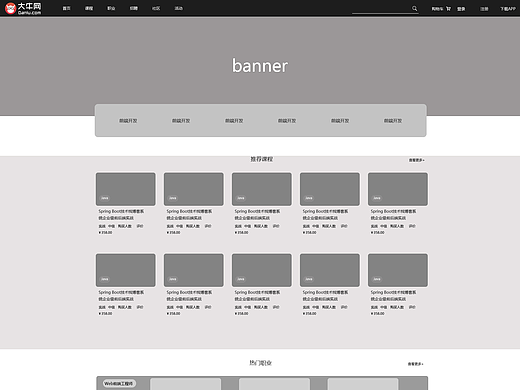Click ¥358.00 price of first bottom-row course

(105, 314)
